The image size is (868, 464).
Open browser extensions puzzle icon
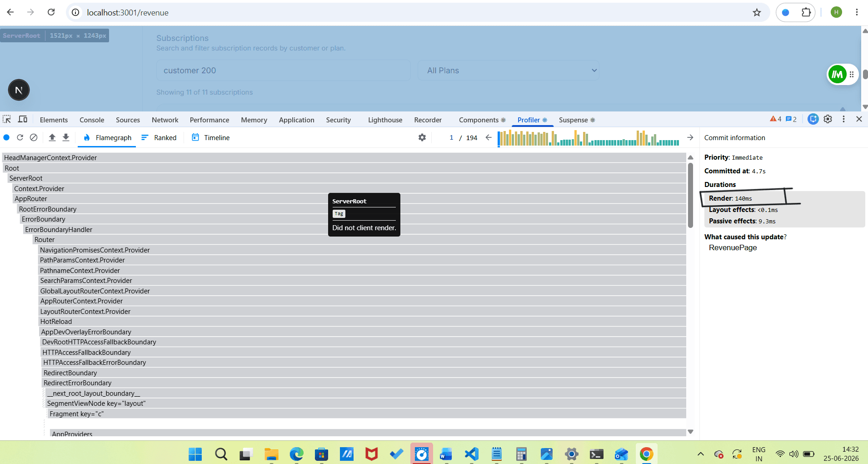coord(806,12)
